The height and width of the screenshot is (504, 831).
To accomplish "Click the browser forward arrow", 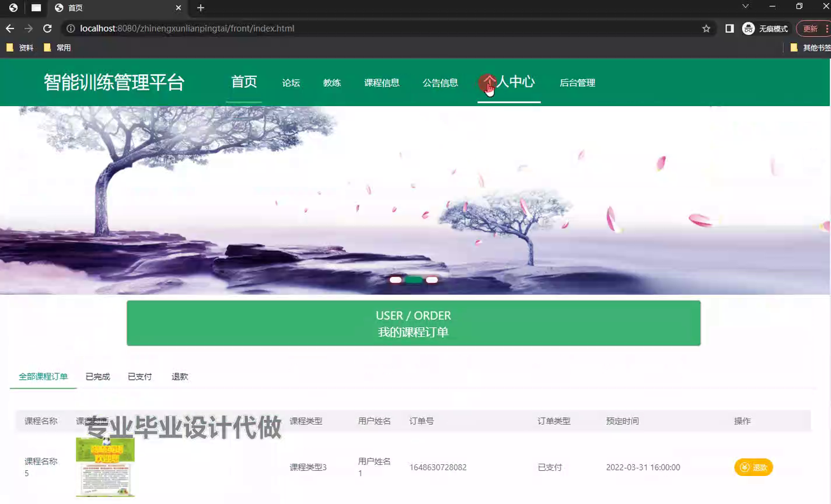I will point(29,28).
